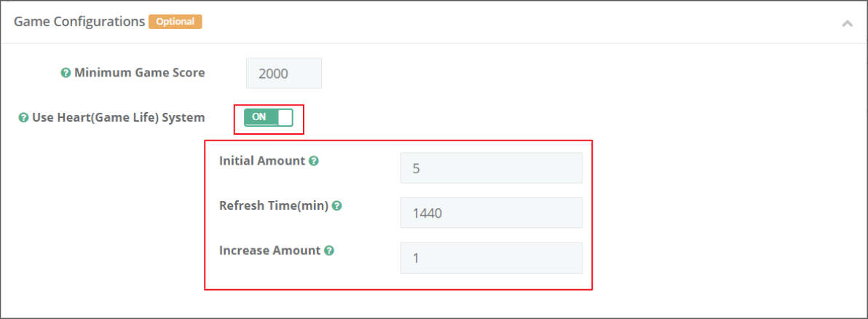Image resolution: width=868 pixels, height=319 pixels.
Task: Turn off the Heart System ON switch
Action: pos(268,117)
